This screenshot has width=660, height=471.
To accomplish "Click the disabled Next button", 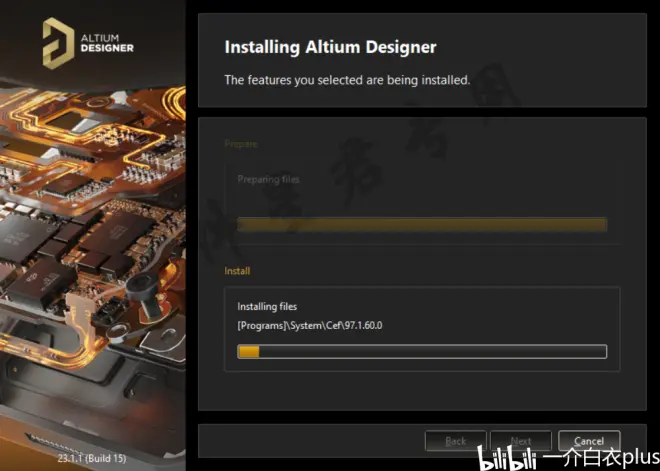I will click(x=520, y=441).
